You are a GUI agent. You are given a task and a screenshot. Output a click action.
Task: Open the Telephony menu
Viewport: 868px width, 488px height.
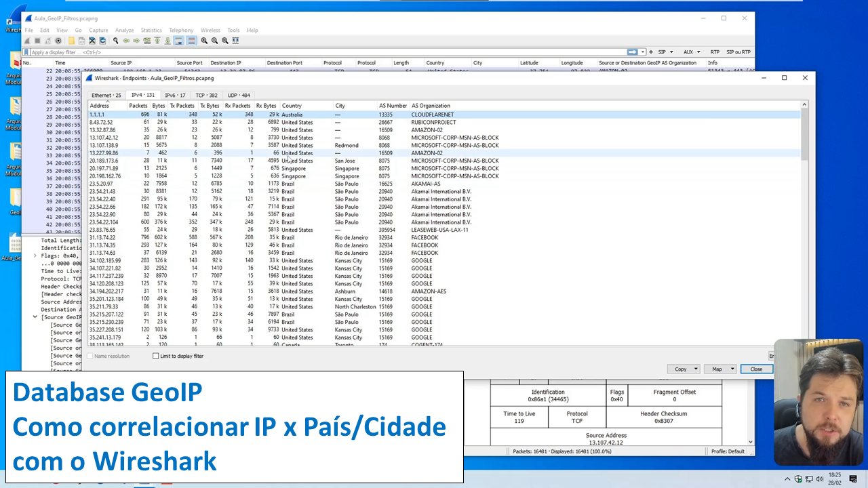click(181, 30)
